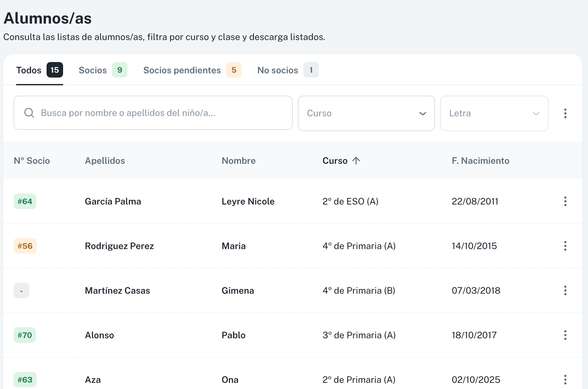The height and width of the screenshot is (389, 588).
Task: Click the Todos count badge 15
Action: tap(55, 70)
